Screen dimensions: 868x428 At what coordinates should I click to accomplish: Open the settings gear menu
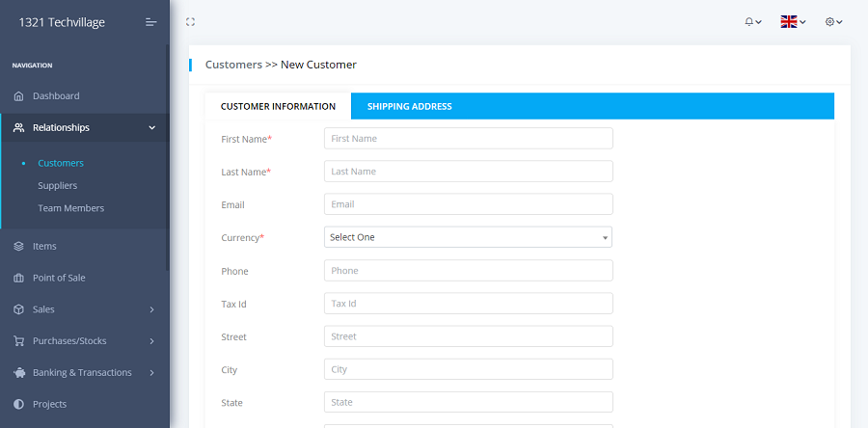click(x=833, y=22)
